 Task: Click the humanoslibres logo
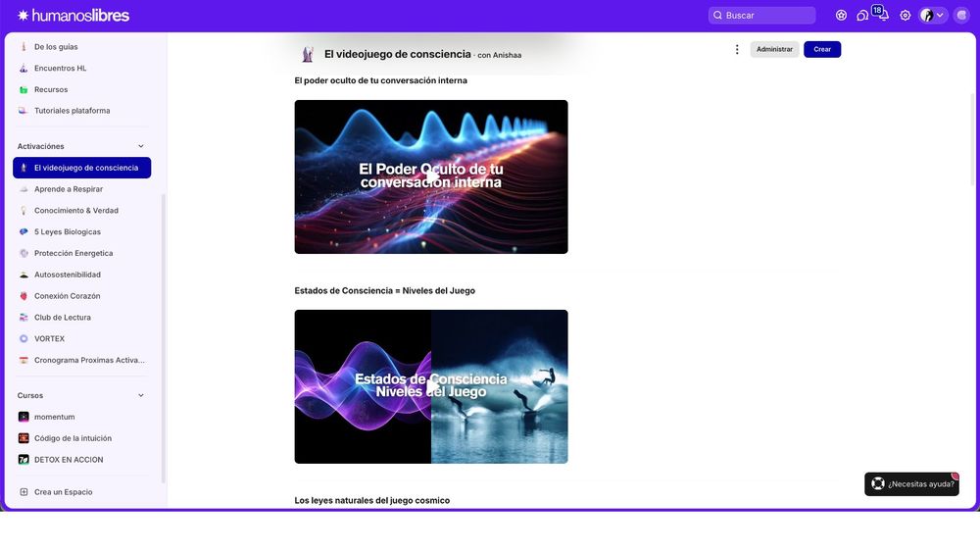pyautogui.click(x=73, y=16)
